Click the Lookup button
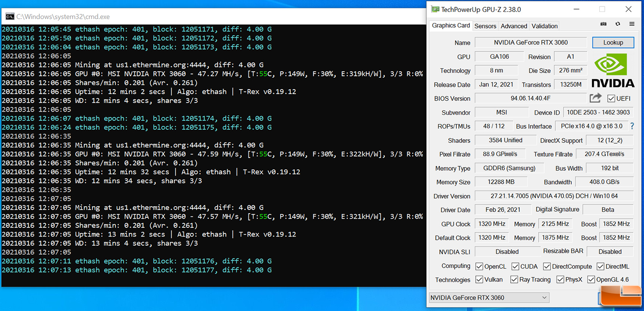The width and height of the screenshot is (644, 311). (x=613, y=42)
